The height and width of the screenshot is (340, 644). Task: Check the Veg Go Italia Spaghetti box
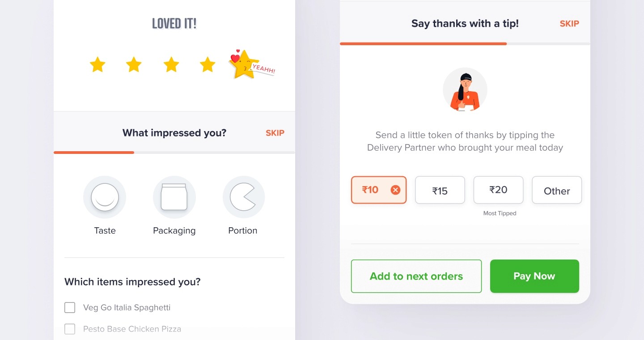pyautogui.click(x=70, y=307)
